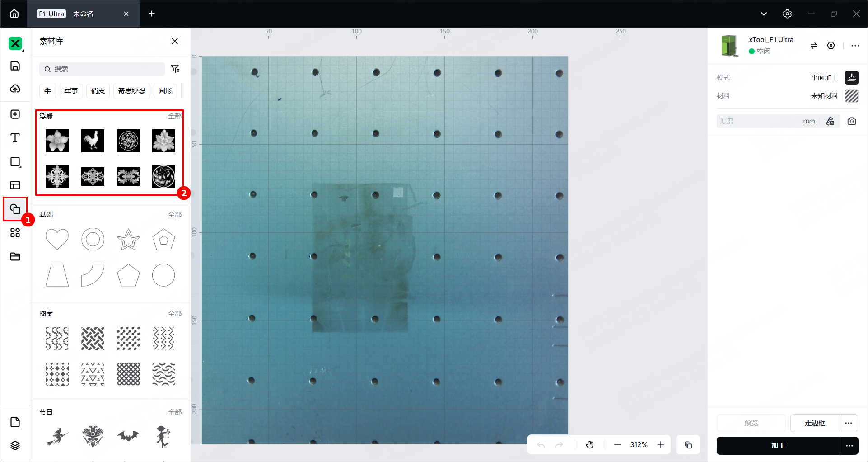Click the auto-measure thickness icon
The width and height of the screenshot is (868, 462).
coord(830,121)
